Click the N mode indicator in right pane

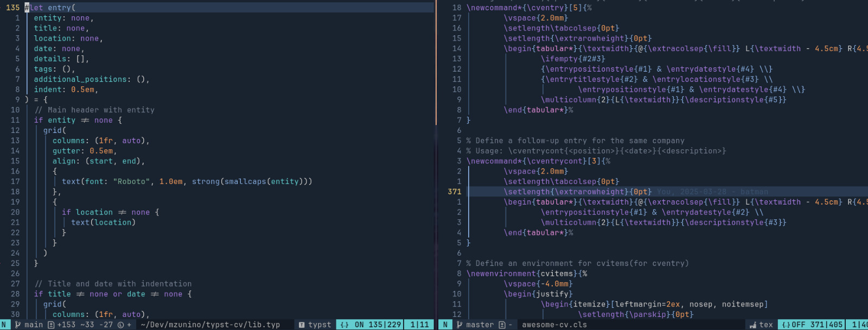click(445, 325)
